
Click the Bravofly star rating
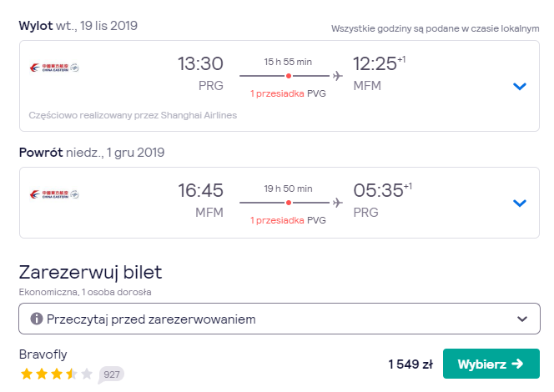coord(57,374)
